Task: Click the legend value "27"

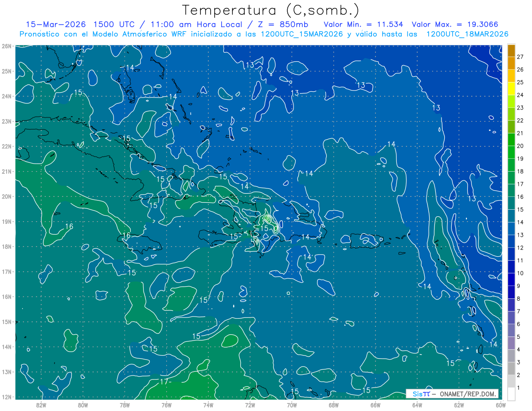Action: click(520, 56)
